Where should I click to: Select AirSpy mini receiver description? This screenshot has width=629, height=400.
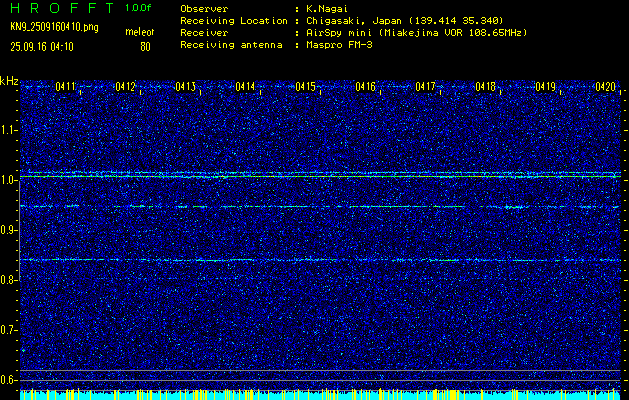(x=417, y=33)
